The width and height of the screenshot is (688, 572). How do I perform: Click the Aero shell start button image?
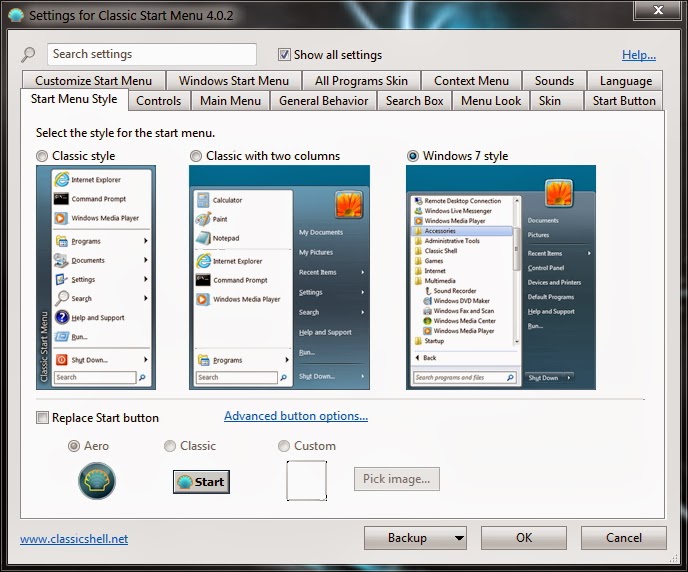coord(97,481)
